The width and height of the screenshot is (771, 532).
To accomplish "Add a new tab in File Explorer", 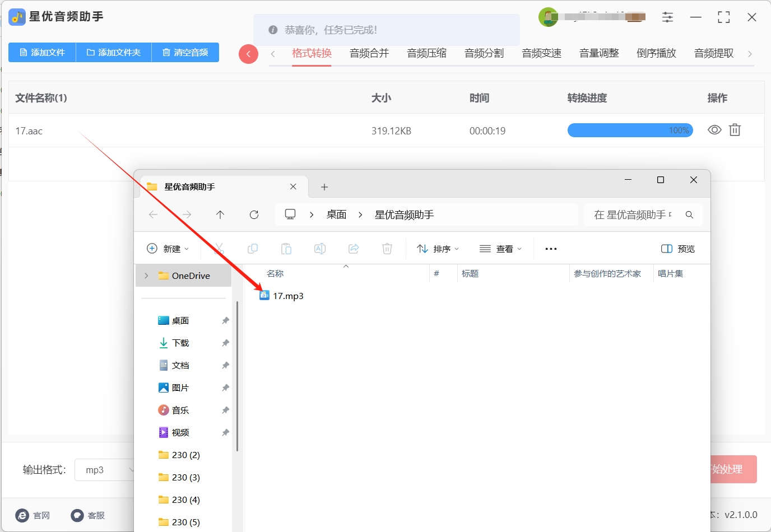I will [324, 187].
